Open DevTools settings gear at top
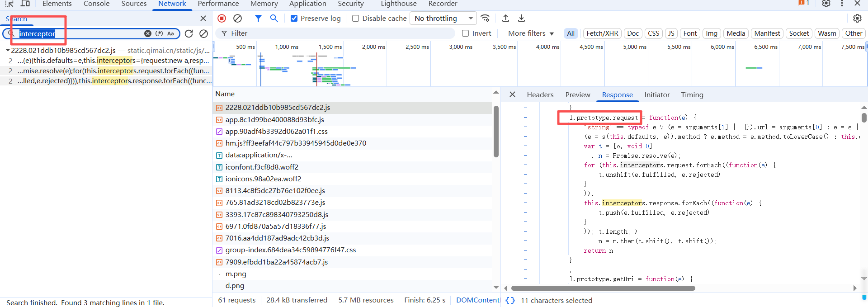 point(826,4)
